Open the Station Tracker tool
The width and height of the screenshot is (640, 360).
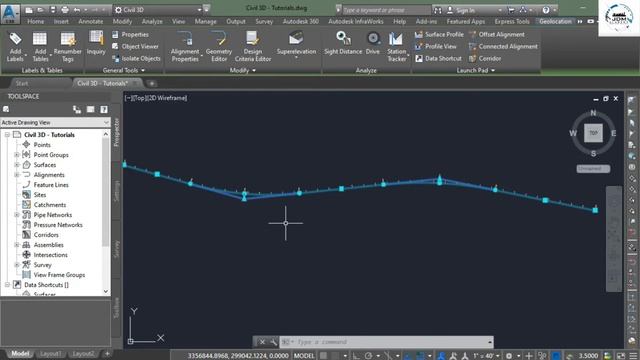coord(396,47)
